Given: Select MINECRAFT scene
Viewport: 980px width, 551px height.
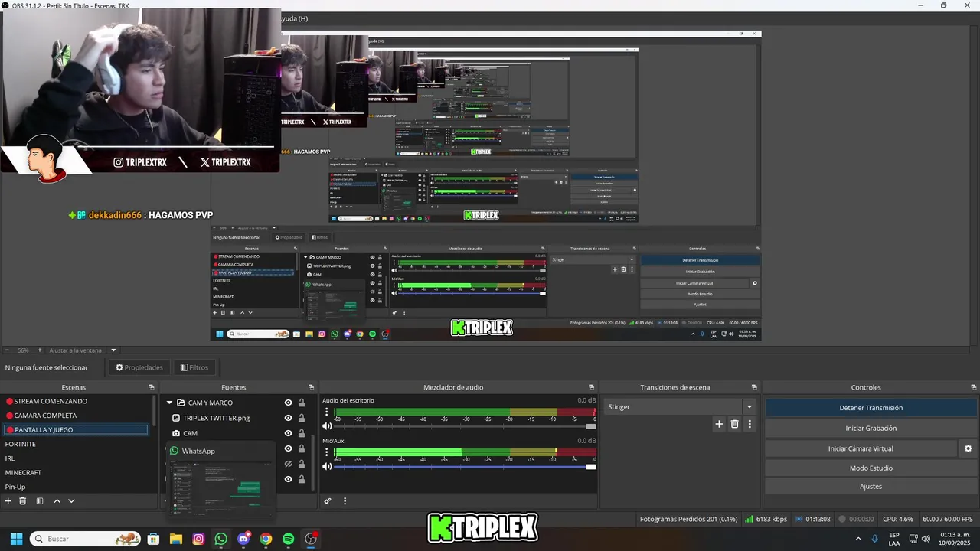Looking at the screenshot, I should coord(76,473).
